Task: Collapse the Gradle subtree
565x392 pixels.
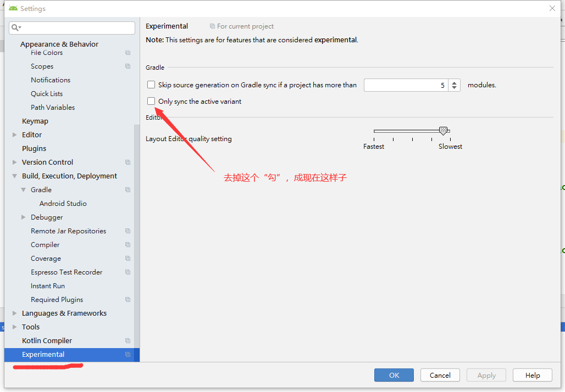Action: [24, 190]
